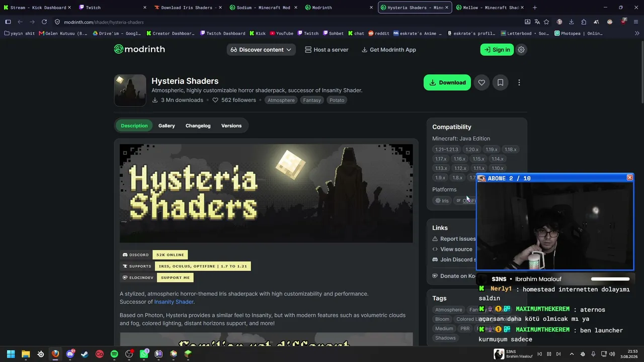The height and width of the screenshot is (362, 644).
Task: Open the Letterboxd bookmark
Action: pyautogui.click(x=525, y=33)
